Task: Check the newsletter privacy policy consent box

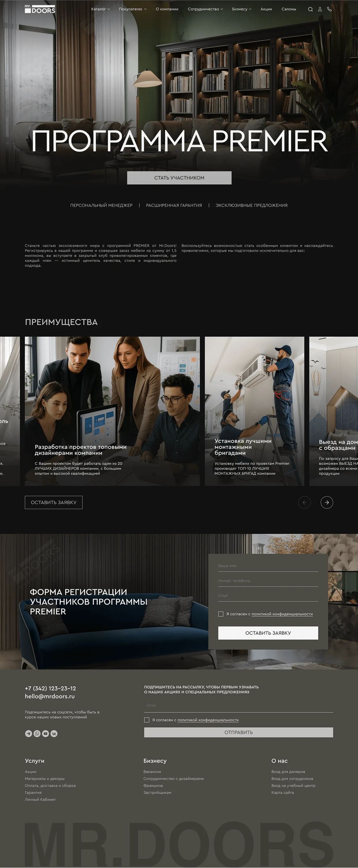Action: [x=146, y=720]
